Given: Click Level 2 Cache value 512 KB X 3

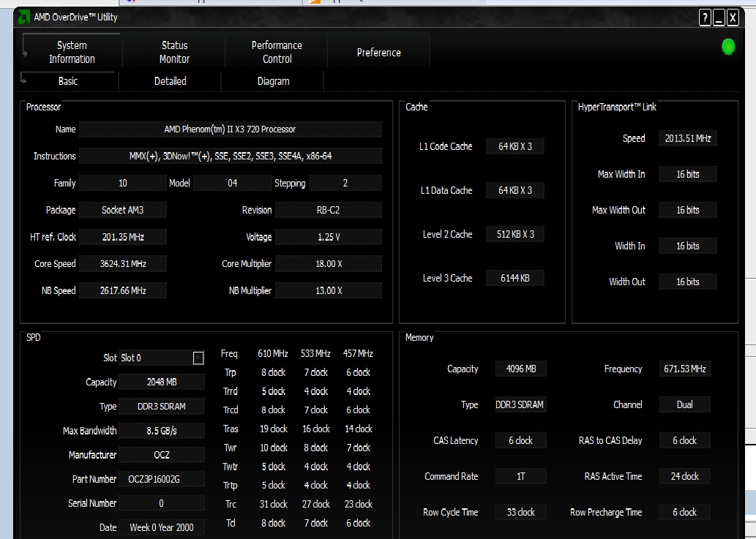Looking at the screenshot, I should click(515, 234).
